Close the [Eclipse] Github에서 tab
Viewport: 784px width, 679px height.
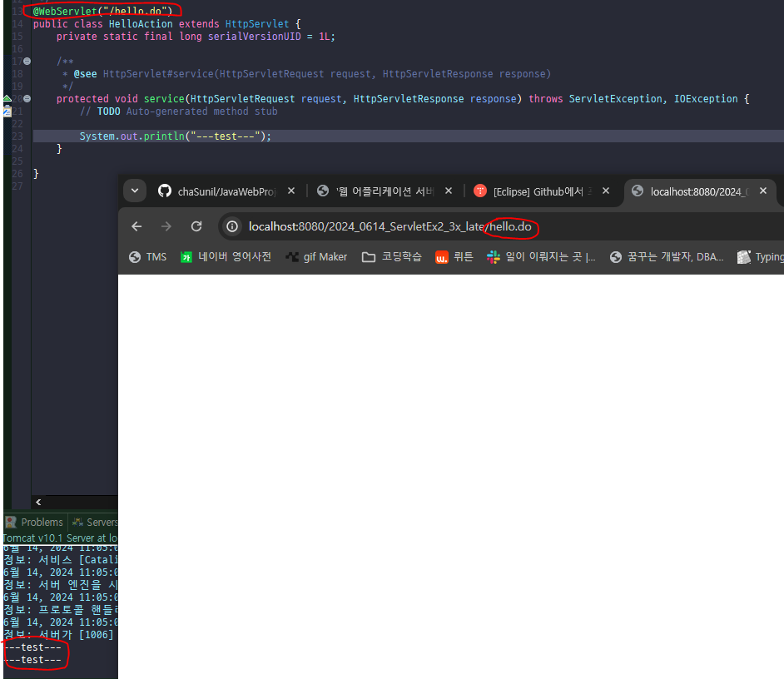pyautogui.click(x=606, y=191)
